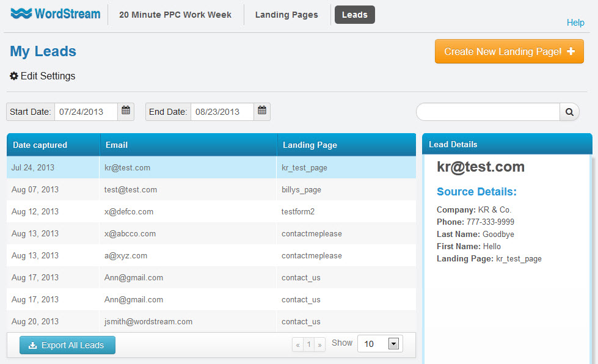The width and height of the screenshot is (598, 364).
Task: Go to next page of leads
Action: [x=319, y=344]
